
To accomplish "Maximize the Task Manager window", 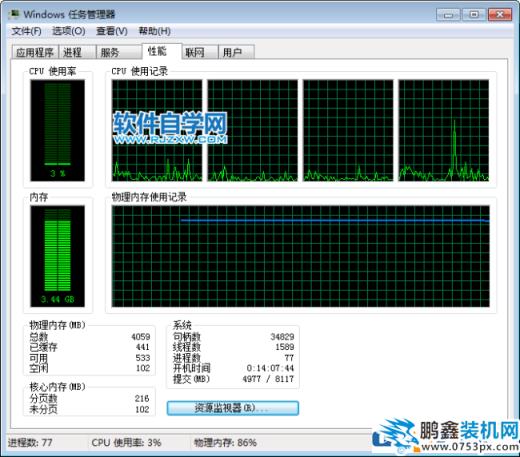I will (x=474, y=15).
